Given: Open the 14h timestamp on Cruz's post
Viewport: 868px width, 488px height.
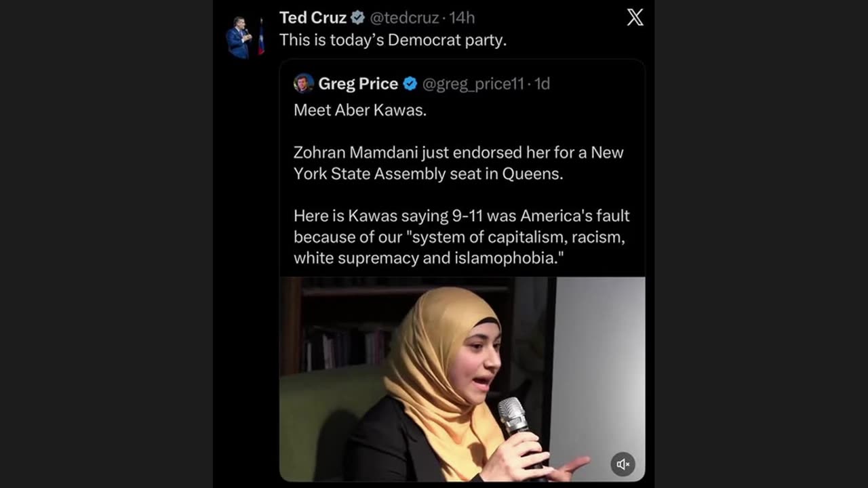Looking at the screenshot, I should [462, 18].
